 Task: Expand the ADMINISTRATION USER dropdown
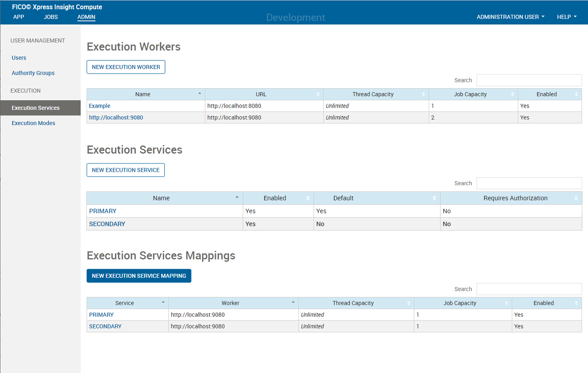point(510,17)
